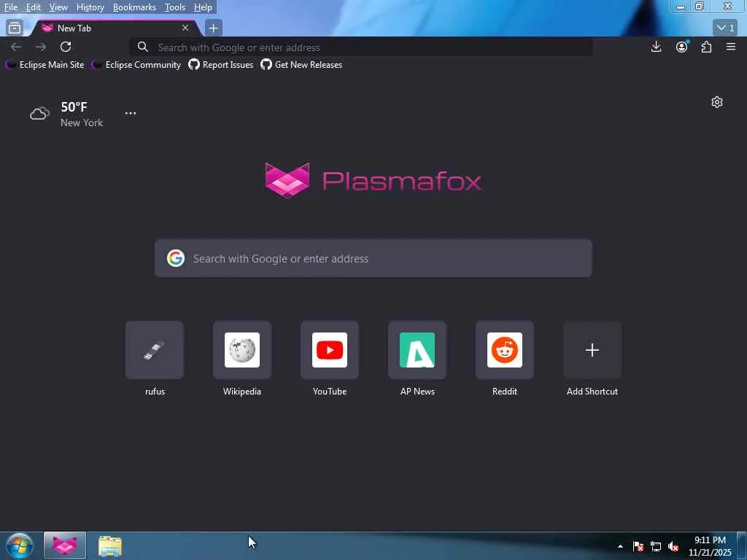Open the hamburger application menu
This screenshot has height=560, width=747.
[x=731, y=47]
